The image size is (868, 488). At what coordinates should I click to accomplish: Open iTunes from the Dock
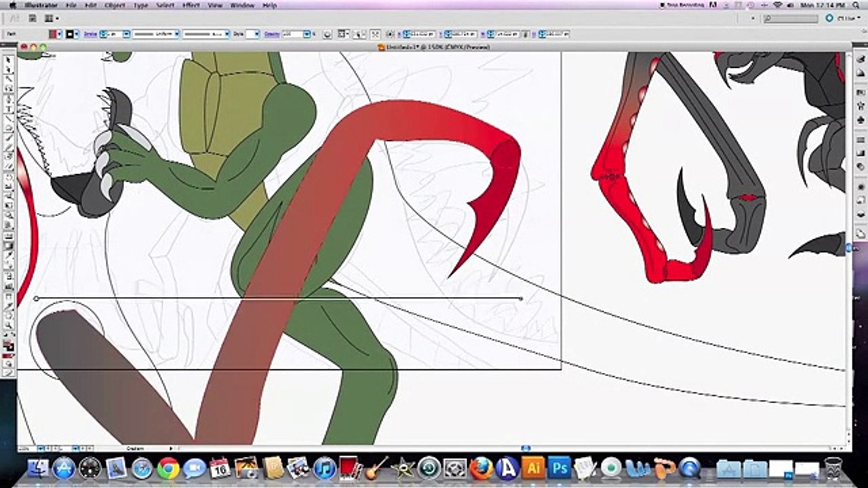[x=324, y=468]
